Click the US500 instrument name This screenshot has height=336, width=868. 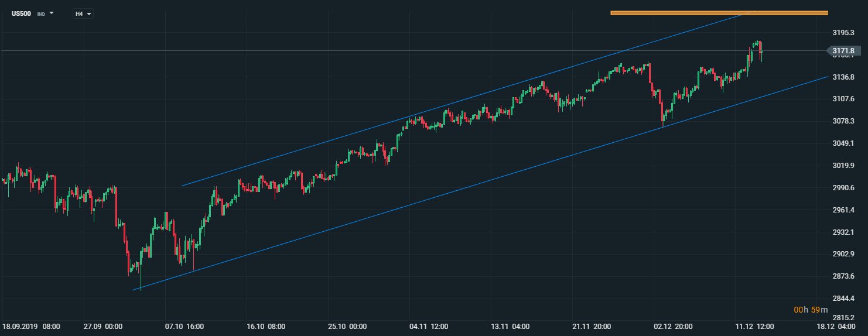click(x=22, y=13)
